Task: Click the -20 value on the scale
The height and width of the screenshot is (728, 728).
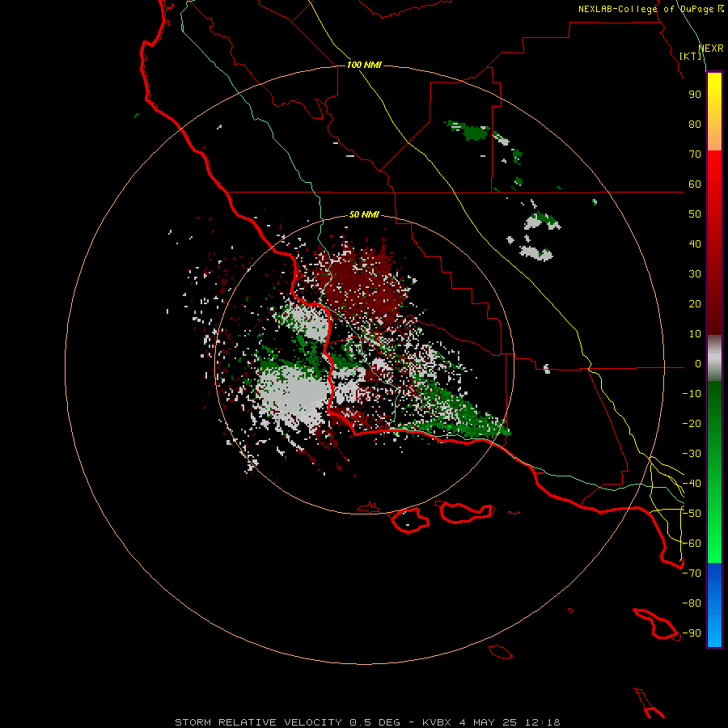Action: [692, 424]
